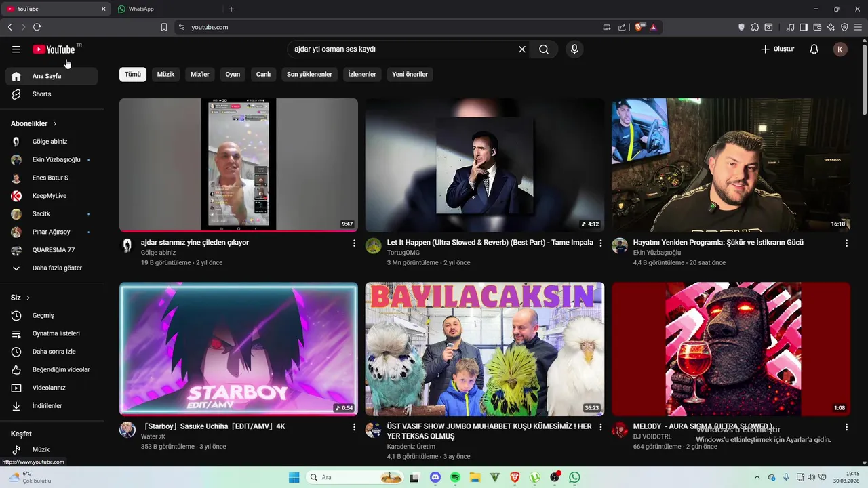Bookmark this page icon
Screen dimensions: 868x488
pos(164,27)
